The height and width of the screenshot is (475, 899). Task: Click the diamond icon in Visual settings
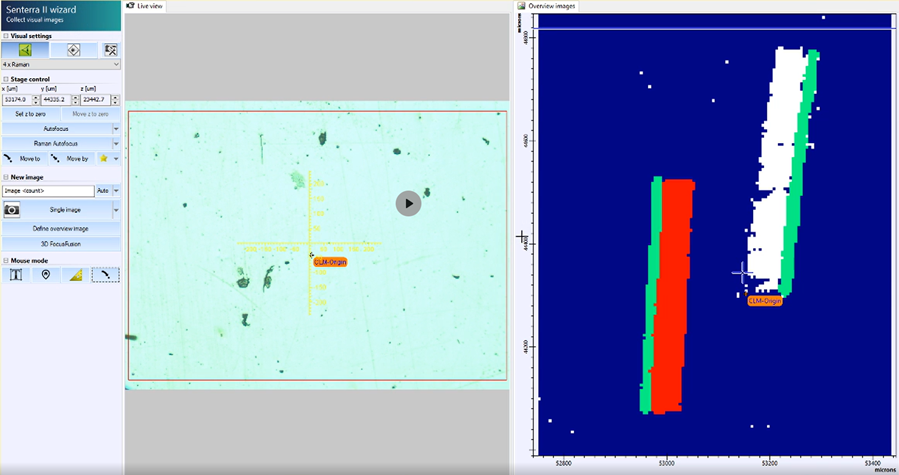pyautogui.click(x=73, y=49)
